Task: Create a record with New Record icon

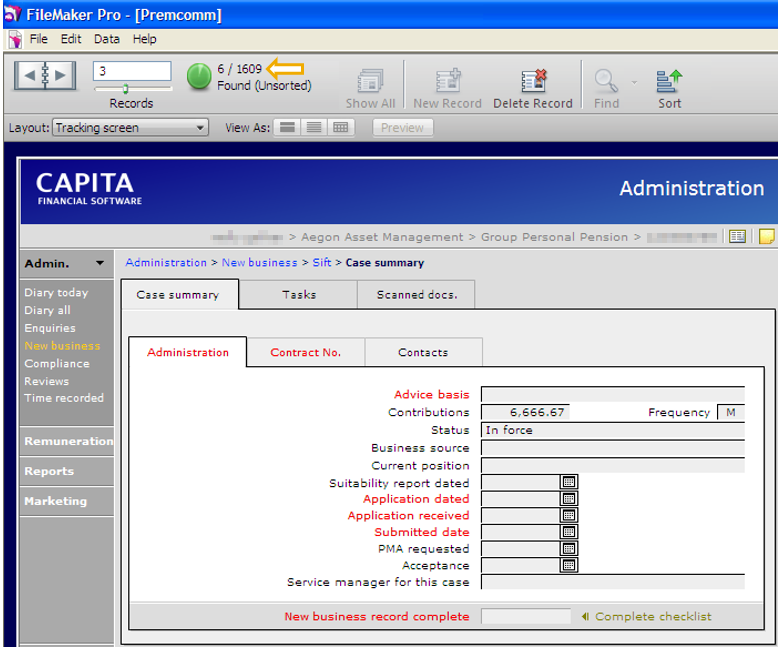Action: point(446,81)
